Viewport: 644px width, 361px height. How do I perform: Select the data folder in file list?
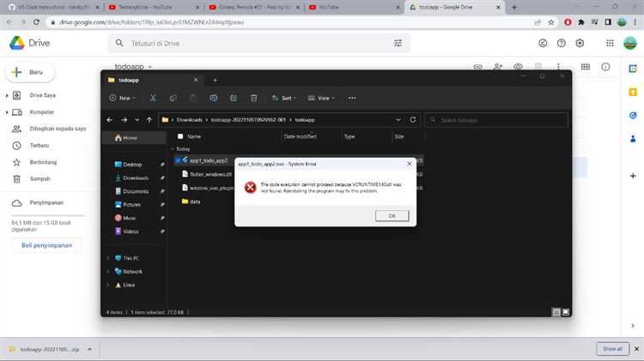[x=191, y=202]
